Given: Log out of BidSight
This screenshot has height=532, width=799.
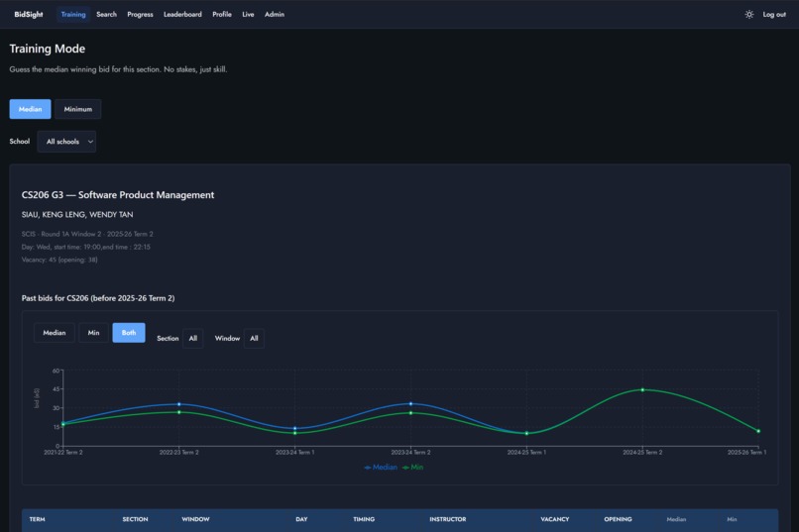Looking at the screenshot, I should 774,14.
